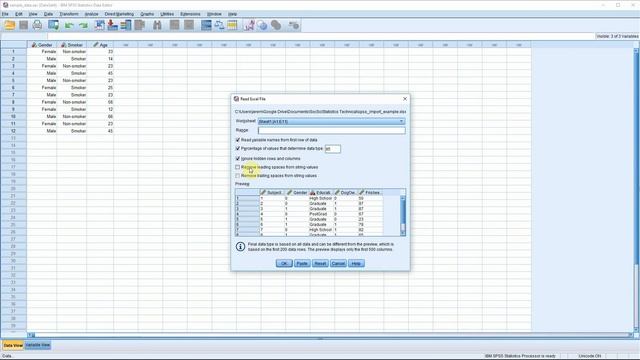The width and height of the screenshot is (640, 360).
Task: Click the info icon in Read Excel File dialog
Action: (x=240, y=247)
